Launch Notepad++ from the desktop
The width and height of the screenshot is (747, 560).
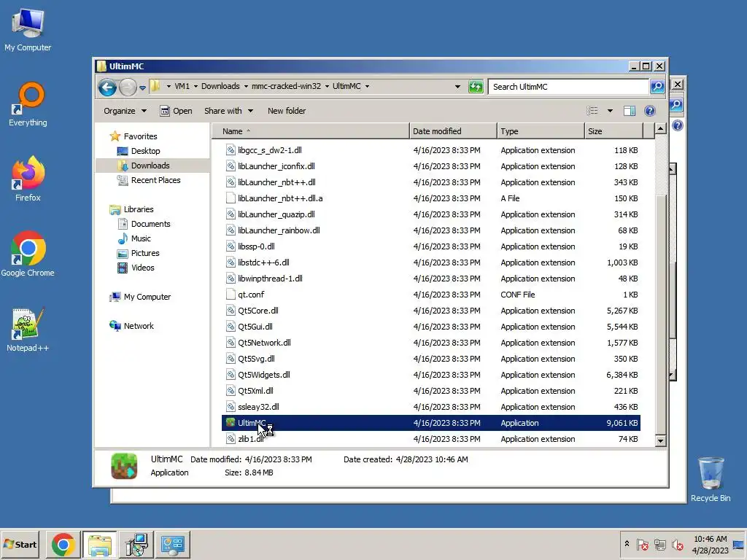[x=28, y=330]
